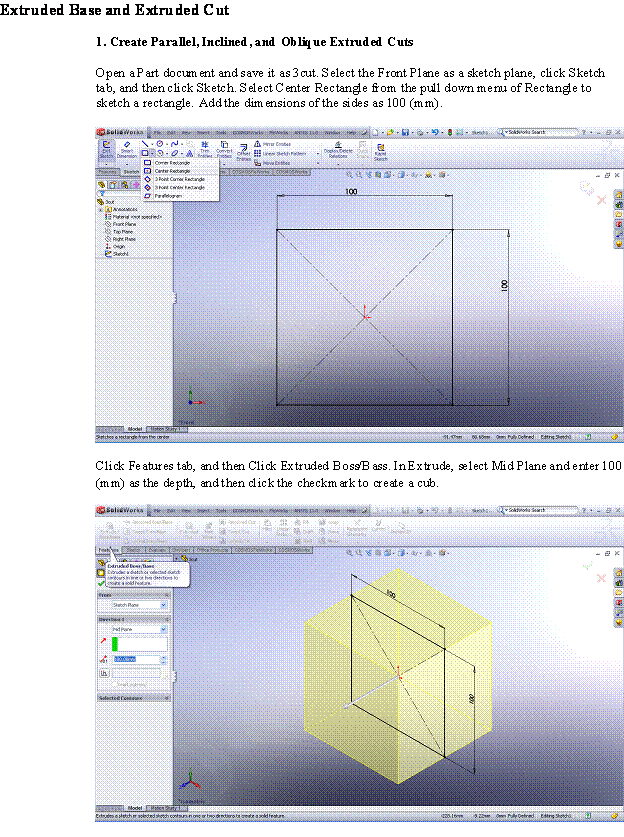Pick the Circle sketch tool
624x837 pixels.
tap(159, 144)
